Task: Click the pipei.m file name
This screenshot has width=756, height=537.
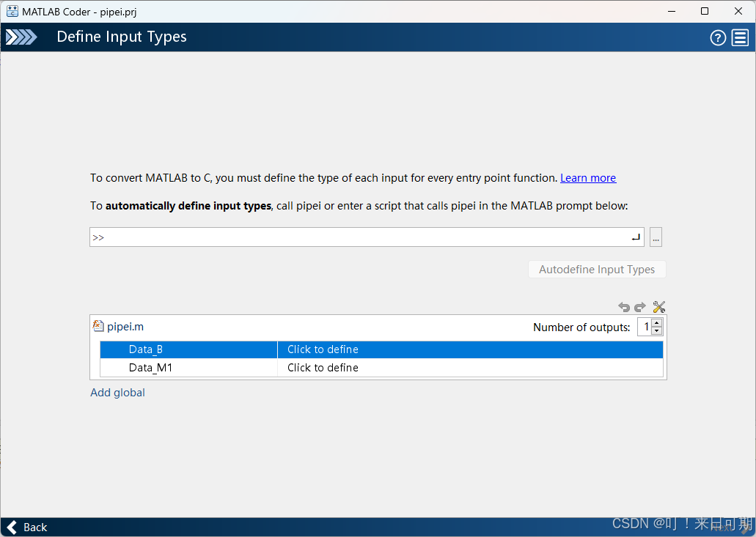Action: click(125, 327)
